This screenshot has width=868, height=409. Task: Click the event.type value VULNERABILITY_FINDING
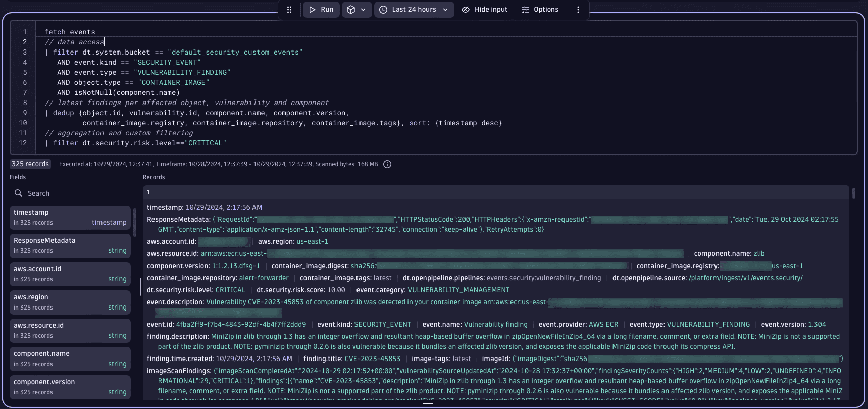pyautogui.click(x=708, y=325)
